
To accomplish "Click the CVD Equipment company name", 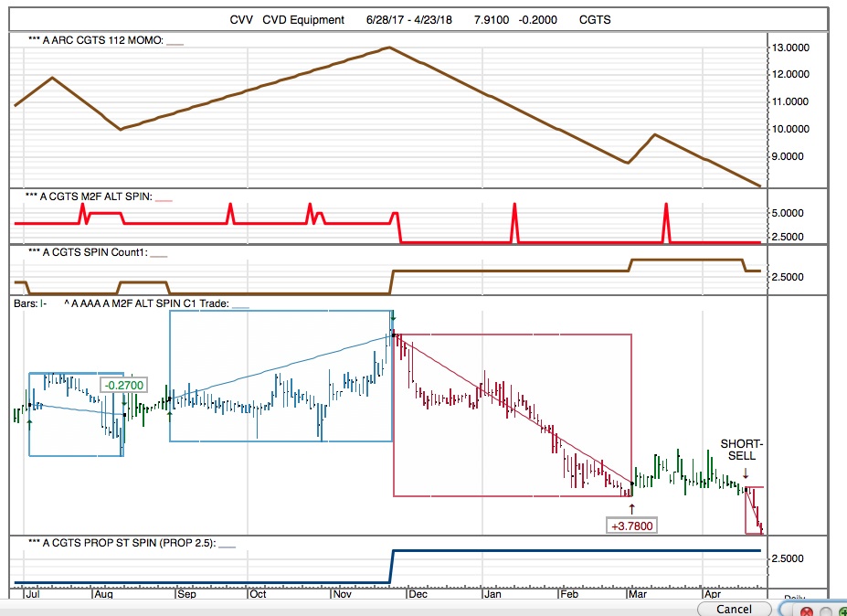I will (303, 20).
